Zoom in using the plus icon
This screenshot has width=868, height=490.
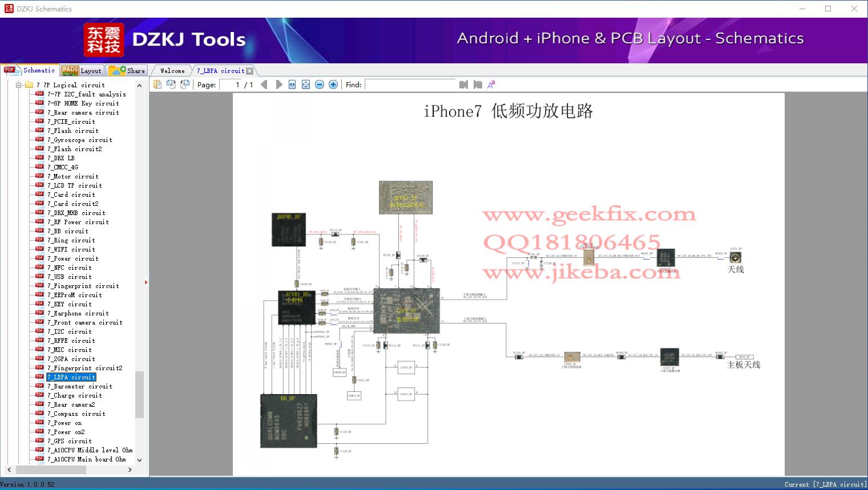(x=333, y=84)
